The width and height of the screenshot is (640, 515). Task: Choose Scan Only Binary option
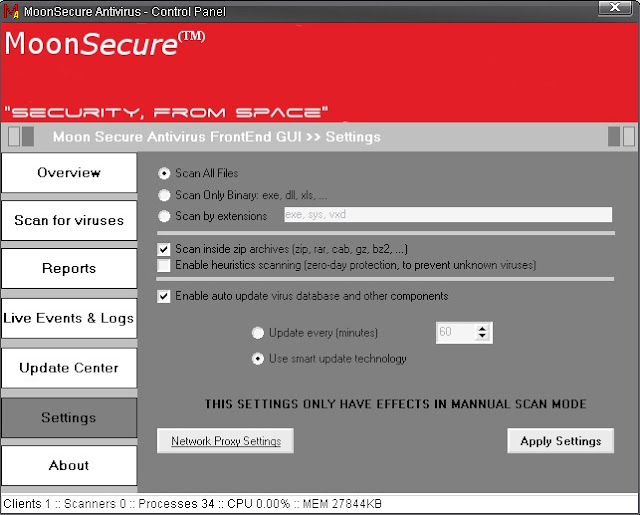164,195
